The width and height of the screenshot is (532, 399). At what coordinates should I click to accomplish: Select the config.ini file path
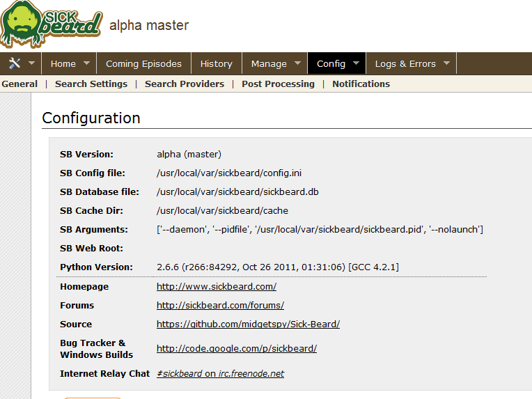point(229,173)
